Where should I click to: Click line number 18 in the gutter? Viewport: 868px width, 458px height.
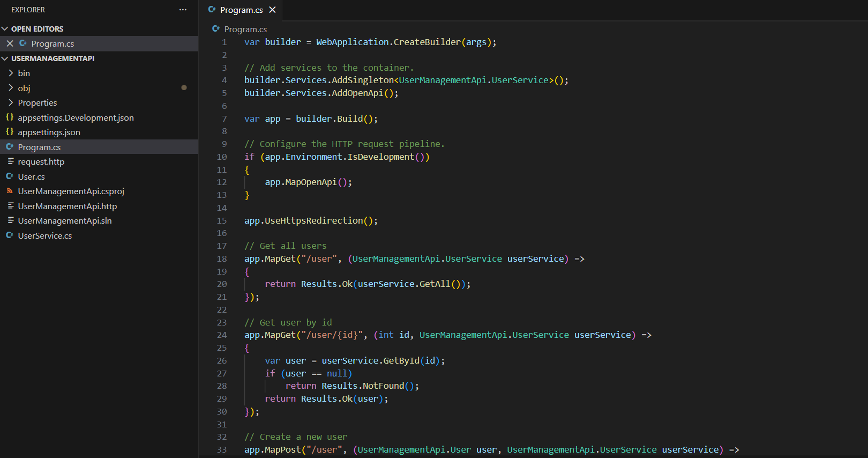222,258
